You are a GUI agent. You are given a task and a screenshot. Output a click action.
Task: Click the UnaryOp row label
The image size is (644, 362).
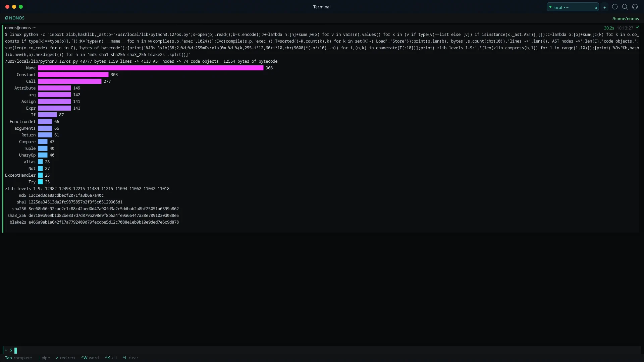pyautogui.click(x=27, y=155)
